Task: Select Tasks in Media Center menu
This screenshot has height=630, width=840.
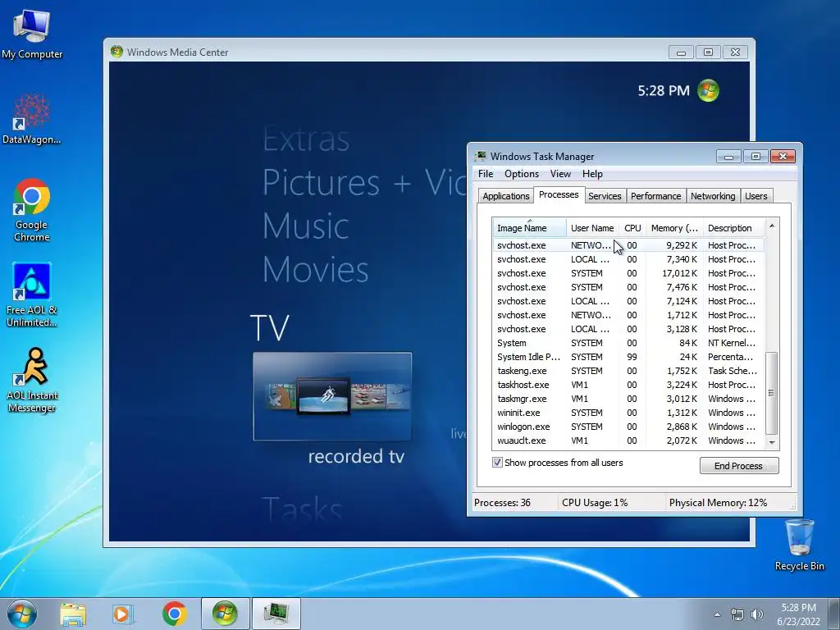Action: coord(302,509)
